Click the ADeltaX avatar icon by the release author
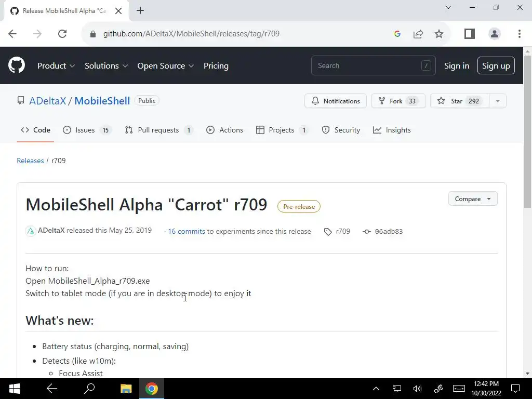532x399 pixels. coord(31,231)
